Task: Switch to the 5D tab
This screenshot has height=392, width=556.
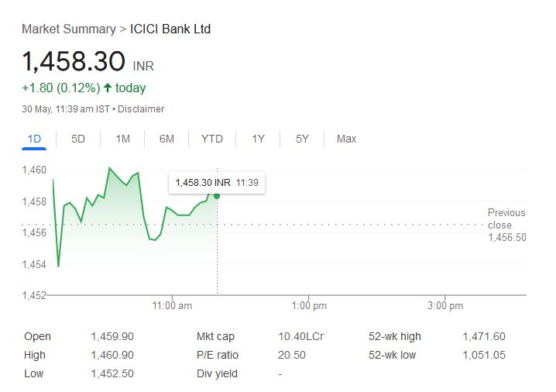Action: tap(78, 139)
